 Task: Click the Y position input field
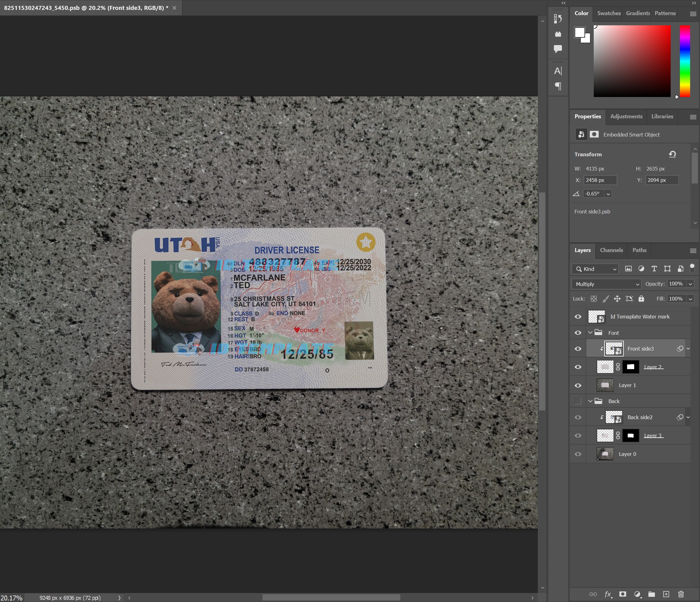click(661, 180)
